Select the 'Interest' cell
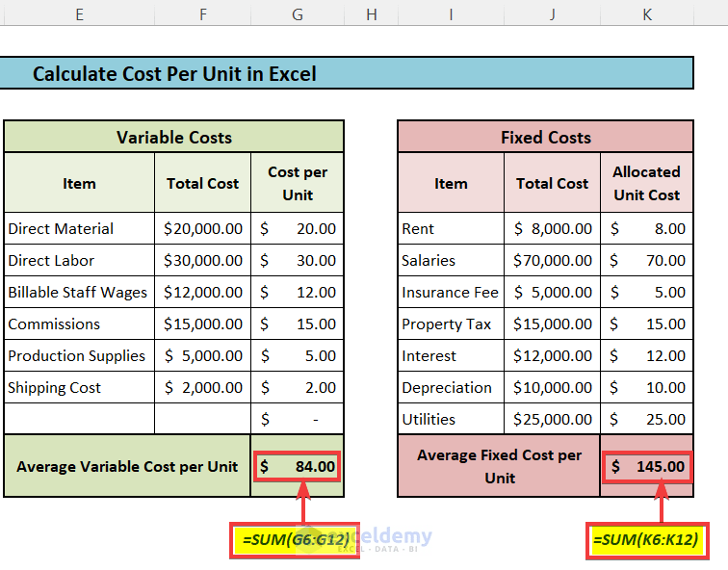 click(451, 355)
